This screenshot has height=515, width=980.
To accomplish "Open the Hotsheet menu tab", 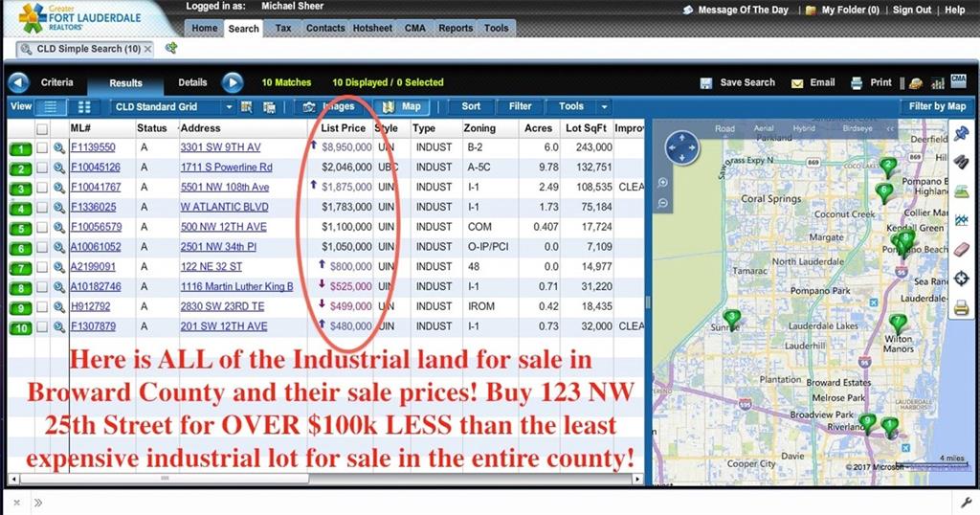I will (372, 29).
